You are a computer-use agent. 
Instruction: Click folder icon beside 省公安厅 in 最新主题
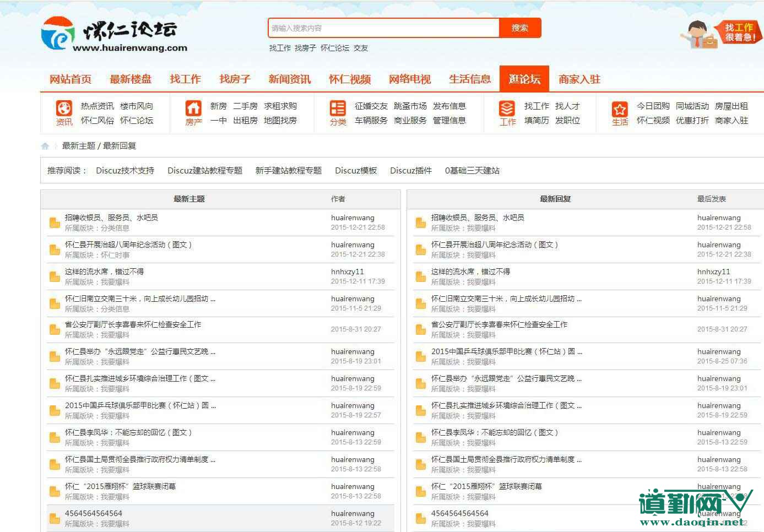click(x=55, y=329)
